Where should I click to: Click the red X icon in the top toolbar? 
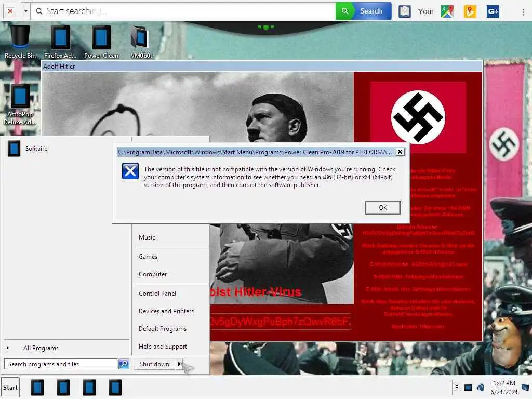click(10, 11)
